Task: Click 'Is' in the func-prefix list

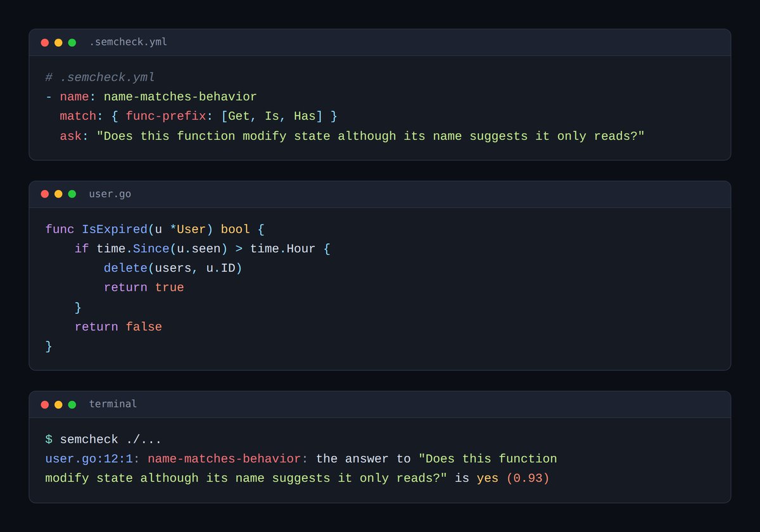Action: [x=272, y=117]
